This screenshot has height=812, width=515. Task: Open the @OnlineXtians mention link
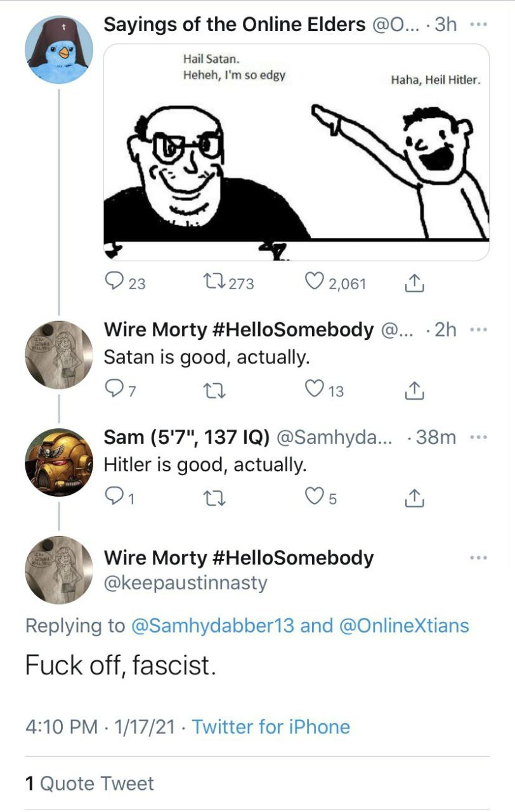pos(404,625)
